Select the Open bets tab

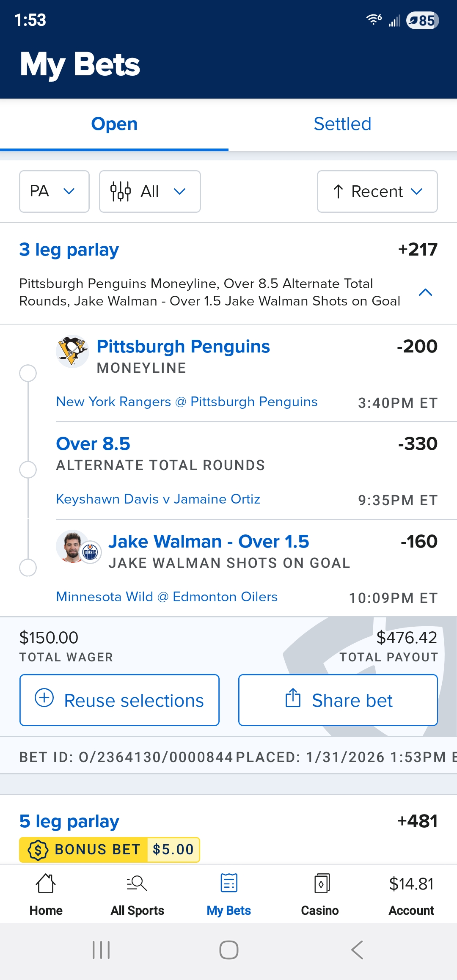pyautogui.click(x=114, y=124)
